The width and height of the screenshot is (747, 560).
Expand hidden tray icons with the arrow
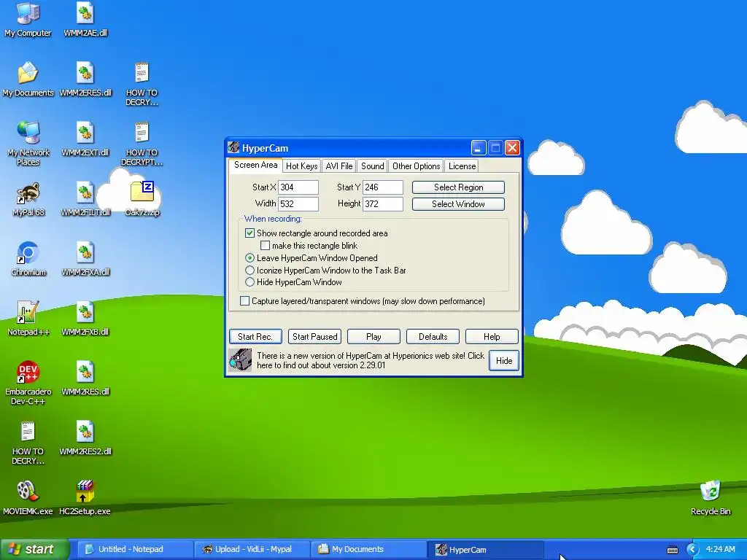coord(692,550)
